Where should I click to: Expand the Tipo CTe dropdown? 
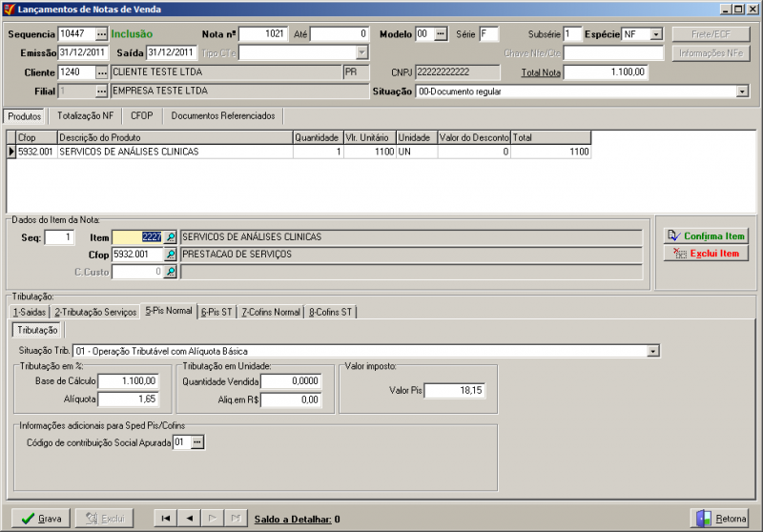pos(361,52)
